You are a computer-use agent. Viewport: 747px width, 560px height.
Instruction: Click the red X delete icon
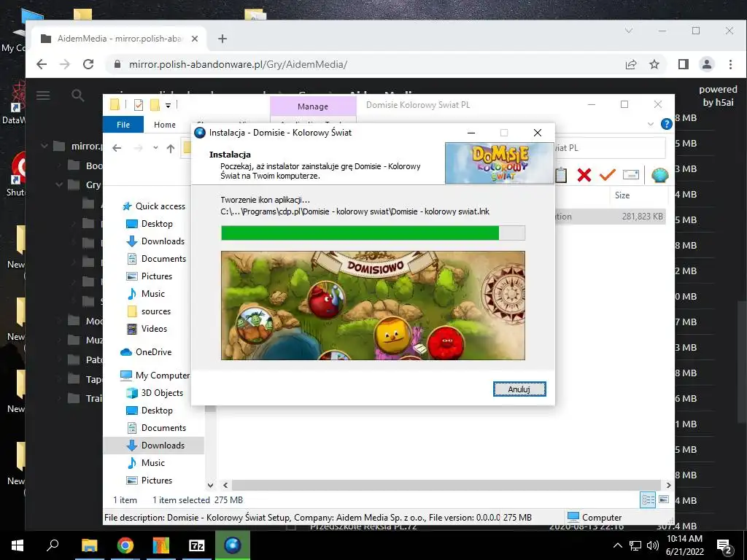(x=584, y=175)
